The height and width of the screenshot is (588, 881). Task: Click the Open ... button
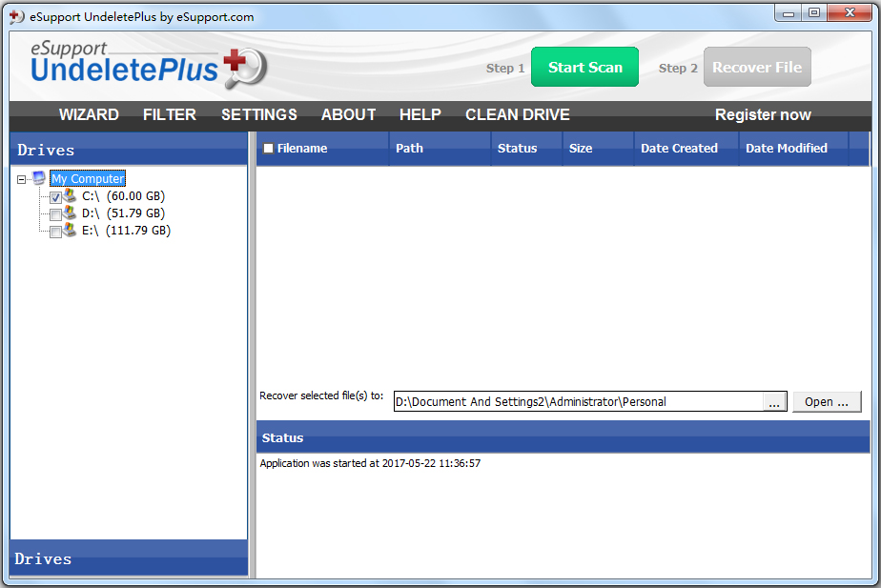[x=827, y=402]
